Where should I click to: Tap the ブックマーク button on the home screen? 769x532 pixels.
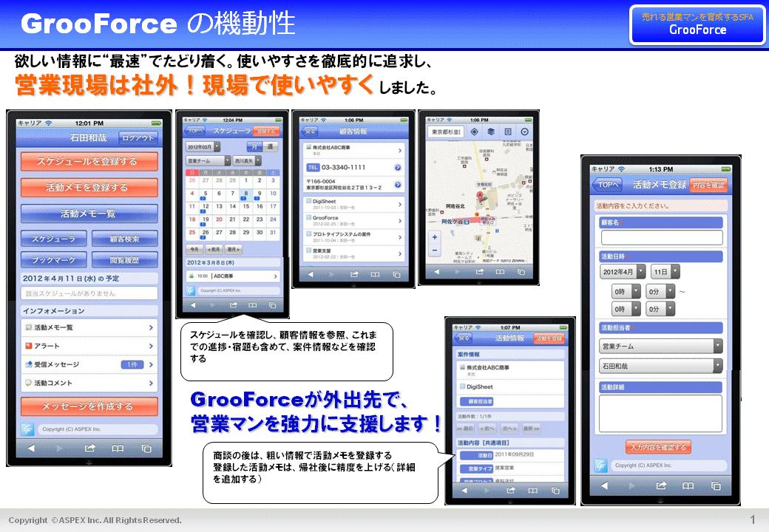[x=54, y=260]
